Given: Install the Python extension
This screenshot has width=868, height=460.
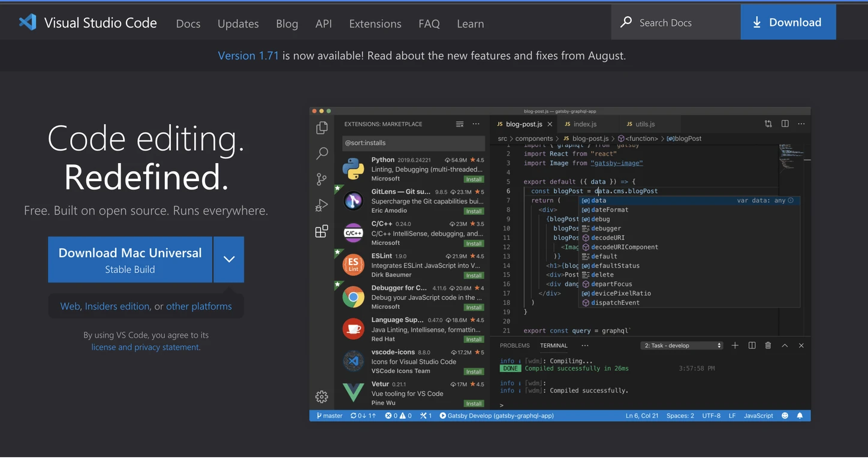Looking at the screenshot, I should click(x=474, y=179).
